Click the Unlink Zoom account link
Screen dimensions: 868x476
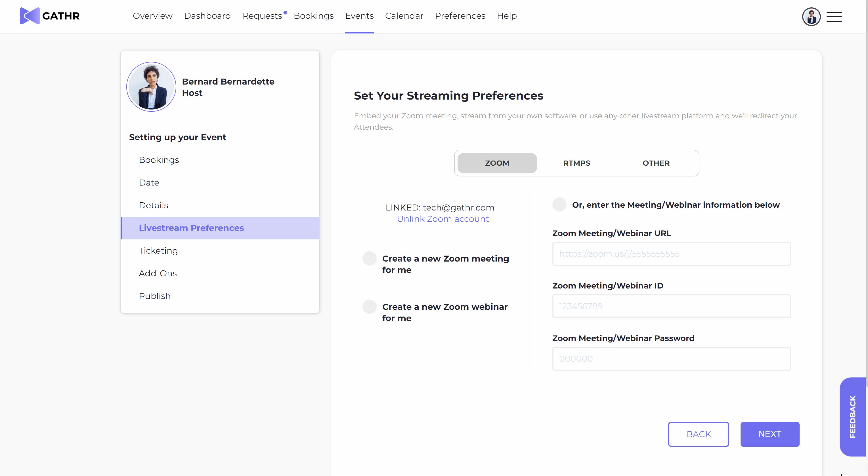point(443,219)
